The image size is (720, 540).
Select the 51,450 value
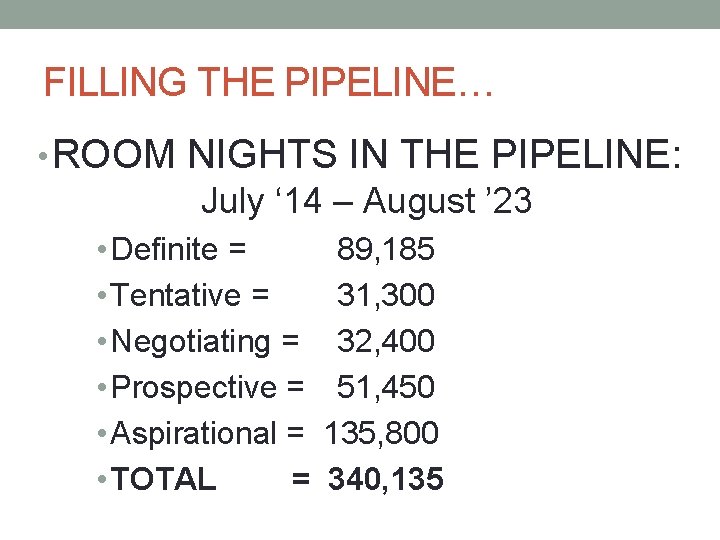385,387
